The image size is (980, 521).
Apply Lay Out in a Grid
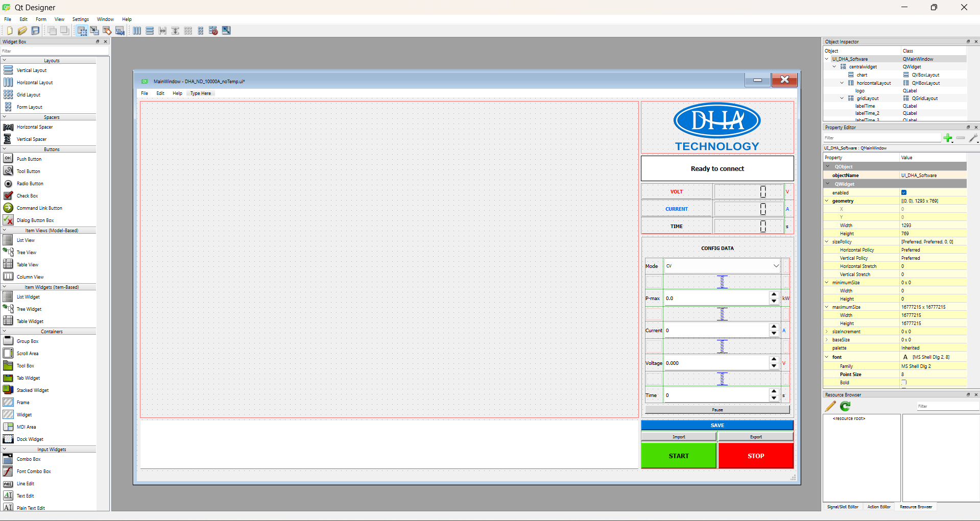click(x=188, y=31)
